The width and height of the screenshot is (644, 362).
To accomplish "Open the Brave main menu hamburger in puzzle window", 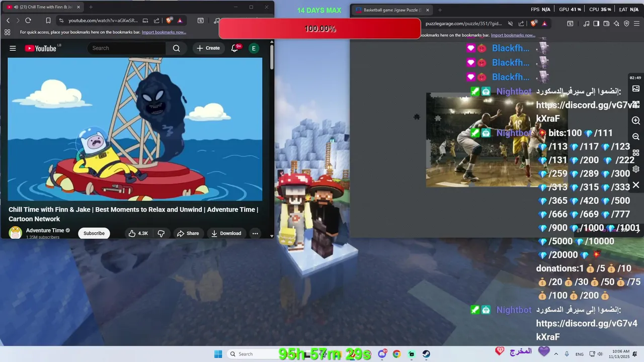I will (636, 24).
